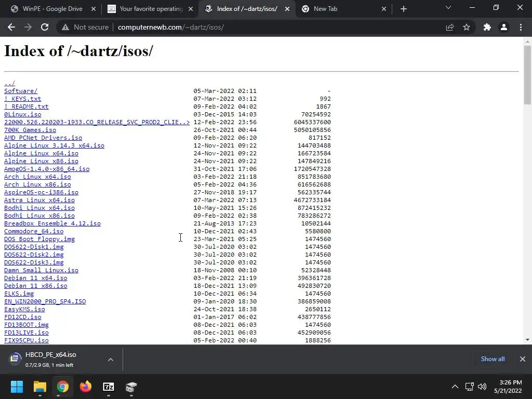Click the address bar URL
532x399 pixels.
[x=170, y=27]
